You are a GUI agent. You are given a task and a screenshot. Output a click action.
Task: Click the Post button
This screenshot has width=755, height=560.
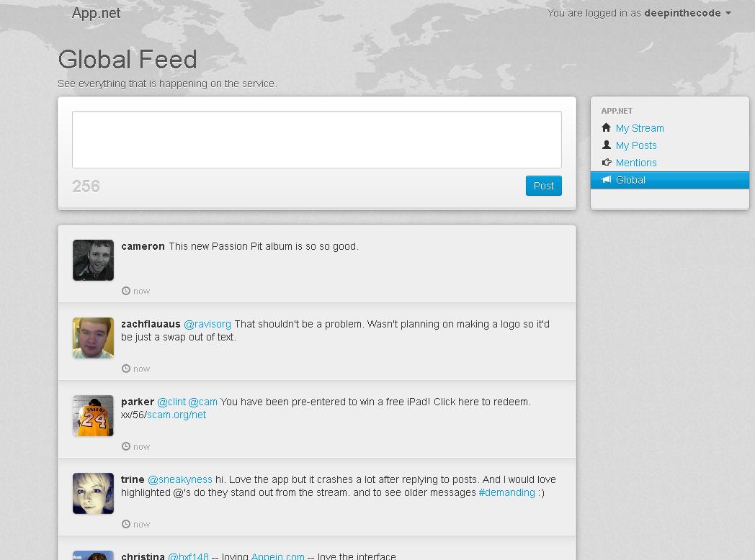coord(544,186)
